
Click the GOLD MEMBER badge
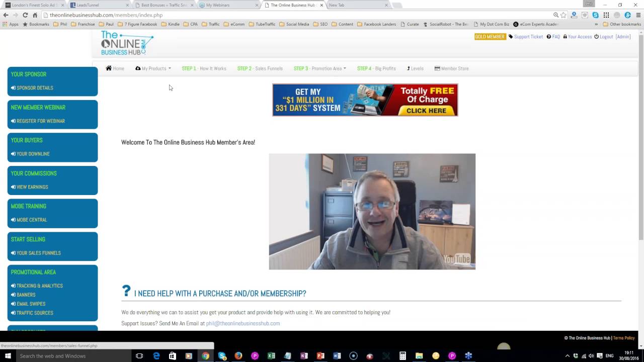pyautogui.click(x=490, y=37)
